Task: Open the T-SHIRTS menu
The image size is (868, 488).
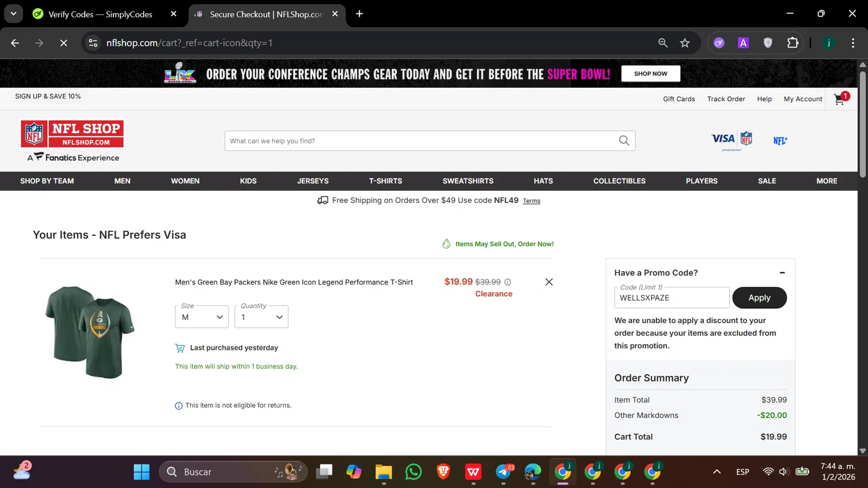Action: 385,181
